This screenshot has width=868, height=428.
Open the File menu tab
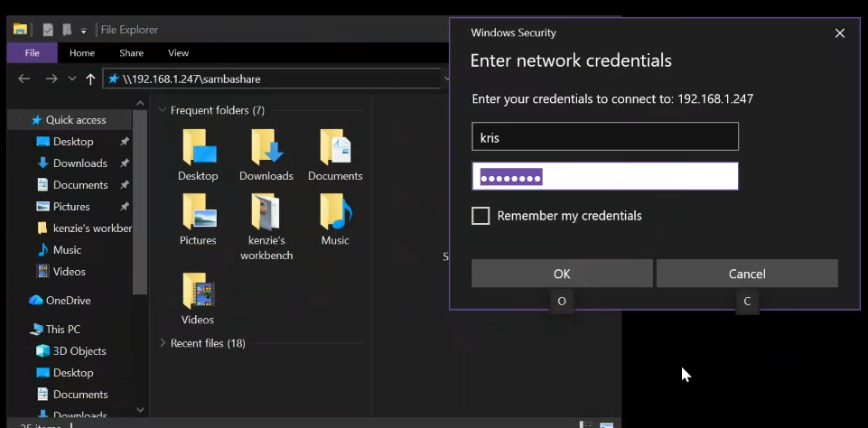click(33, 53)
